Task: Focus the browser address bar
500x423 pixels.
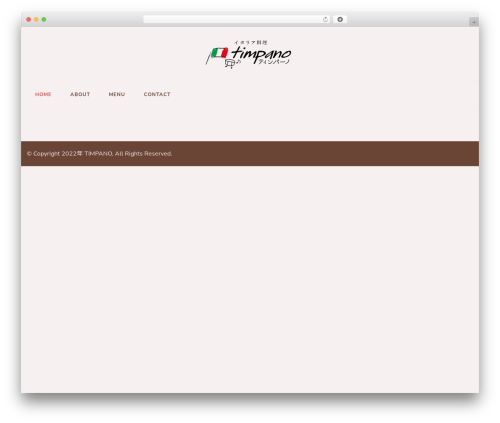Action: (237, 20)
